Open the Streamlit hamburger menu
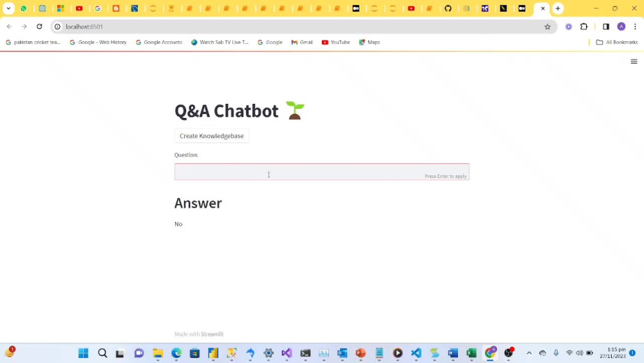644x363 pixels. click(x=634, y=62)
